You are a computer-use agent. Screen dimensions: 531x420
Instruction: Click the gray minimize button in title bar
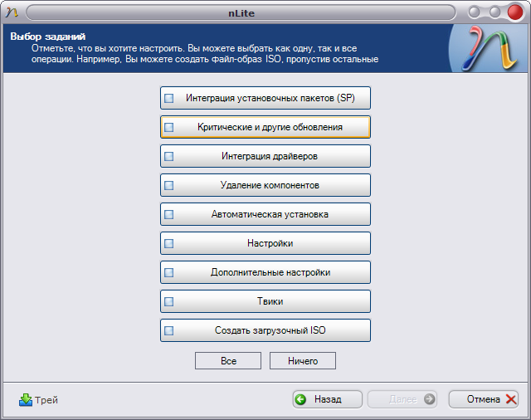coord(475,12)
